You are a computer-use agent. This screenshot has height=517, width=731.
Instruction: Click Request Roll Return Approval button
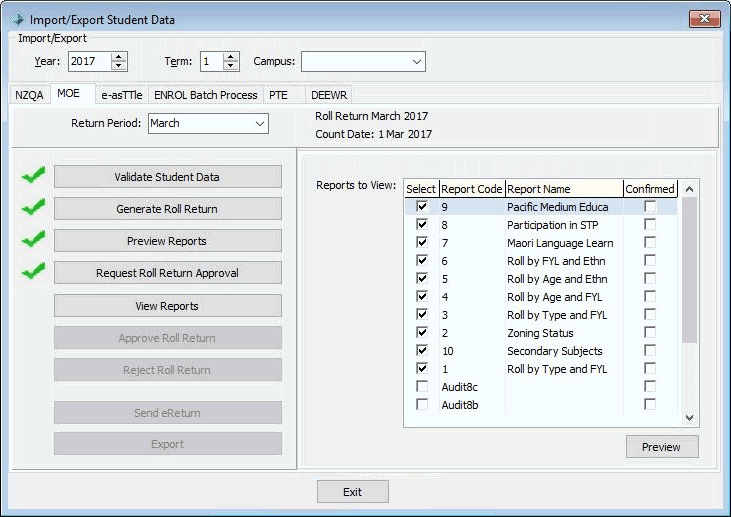[x=168, y=273]
